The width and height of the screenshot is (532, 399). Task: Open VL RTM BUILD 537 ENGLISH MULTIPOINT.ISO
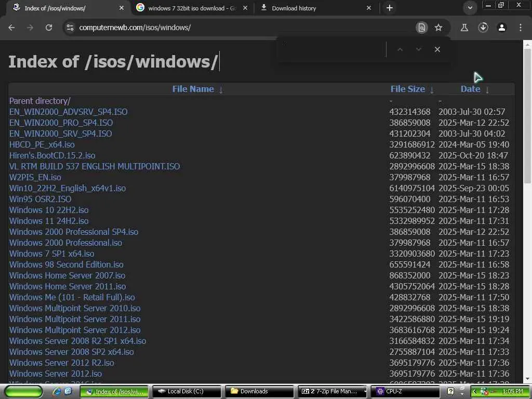95,166
